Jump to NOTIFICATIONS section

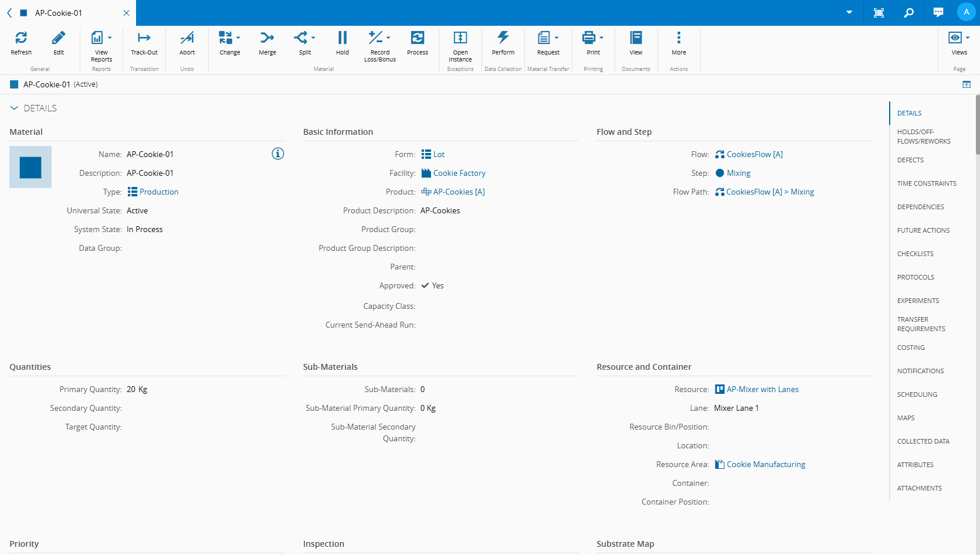coord(920,371)
